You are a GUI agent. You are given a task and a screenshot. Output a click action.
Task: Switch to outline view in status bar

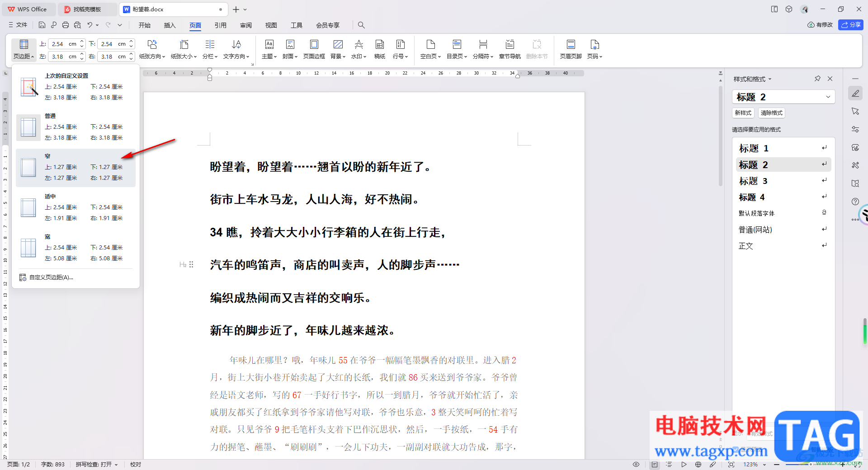669,465
